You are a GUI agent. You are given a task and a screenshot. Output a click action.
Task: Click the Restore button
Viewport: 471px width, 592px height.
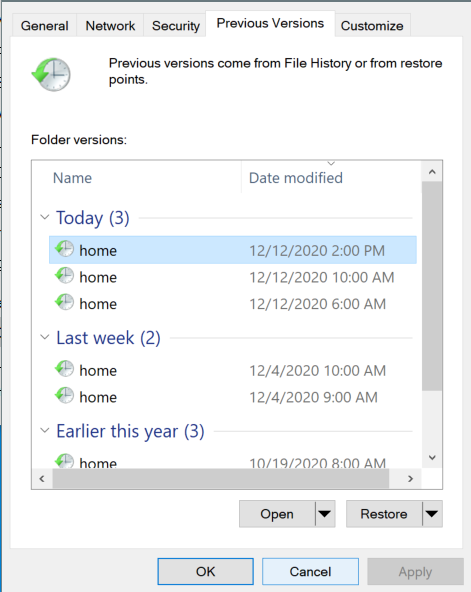[384, 514]
